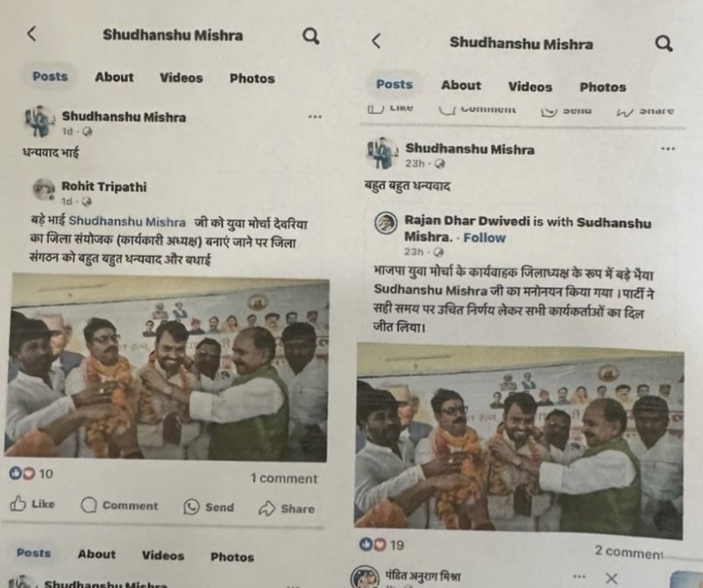
Task: View the 1 comment link
Action: [x=284, y=478]
